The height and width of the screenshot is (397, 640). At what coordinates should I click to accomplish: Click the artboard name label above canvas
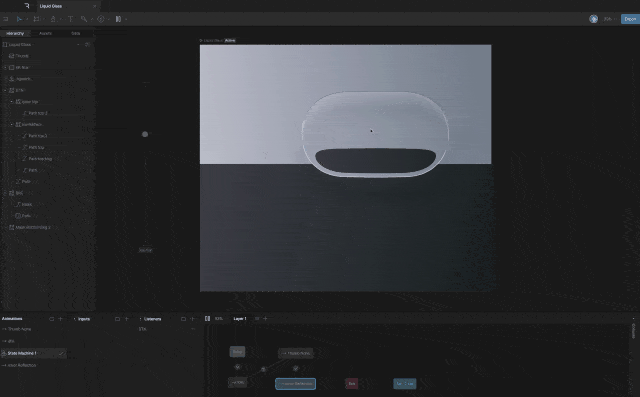[x=213, y=40]
